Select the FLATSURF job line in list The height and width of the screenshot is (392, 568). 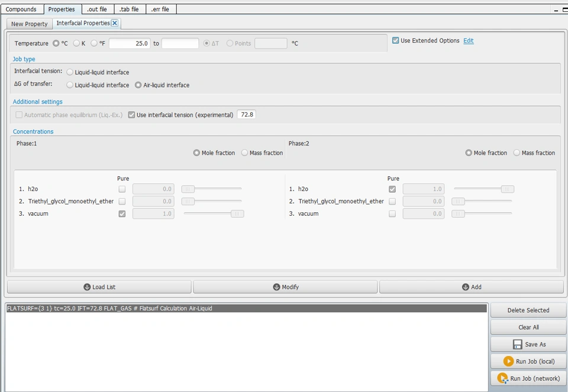(x=246, y=309)
